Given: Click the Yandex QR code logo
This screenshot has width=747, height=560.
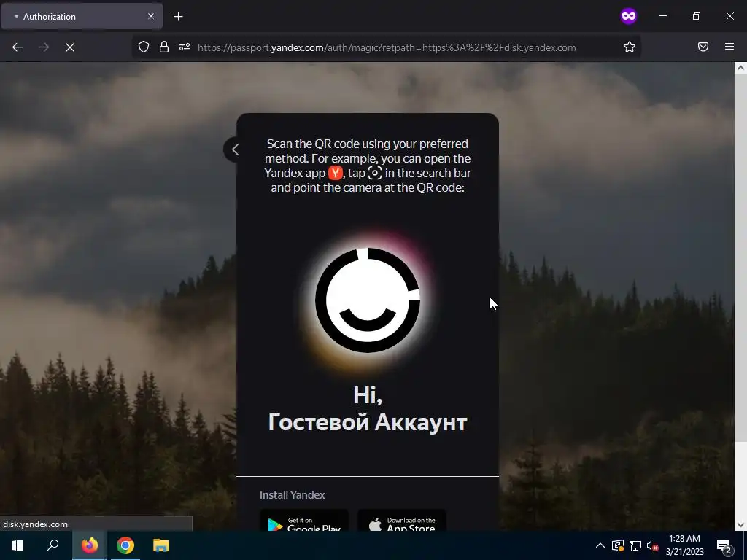Looking at the screenshot, I should [x=368, y=300].
